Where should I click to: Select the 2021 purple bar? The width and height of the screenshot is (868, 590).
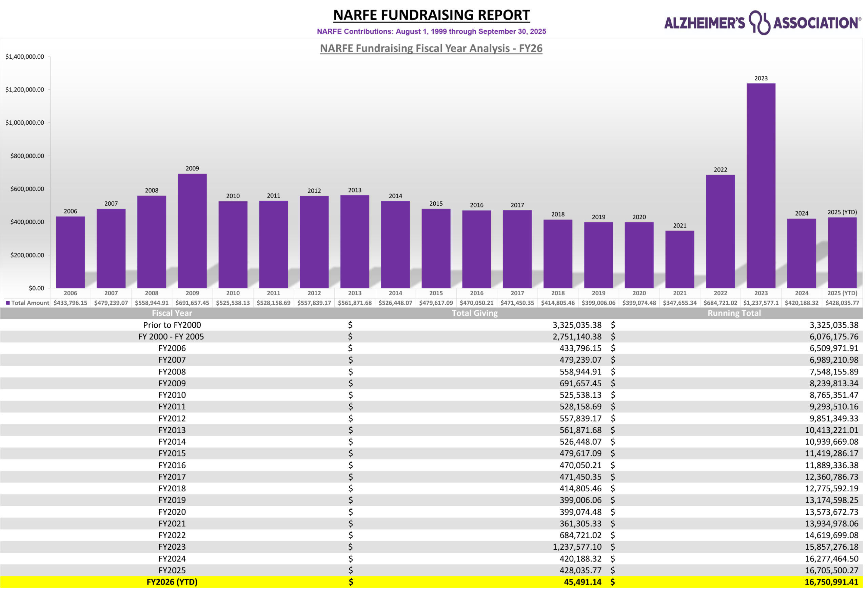[x=679, y=259]
